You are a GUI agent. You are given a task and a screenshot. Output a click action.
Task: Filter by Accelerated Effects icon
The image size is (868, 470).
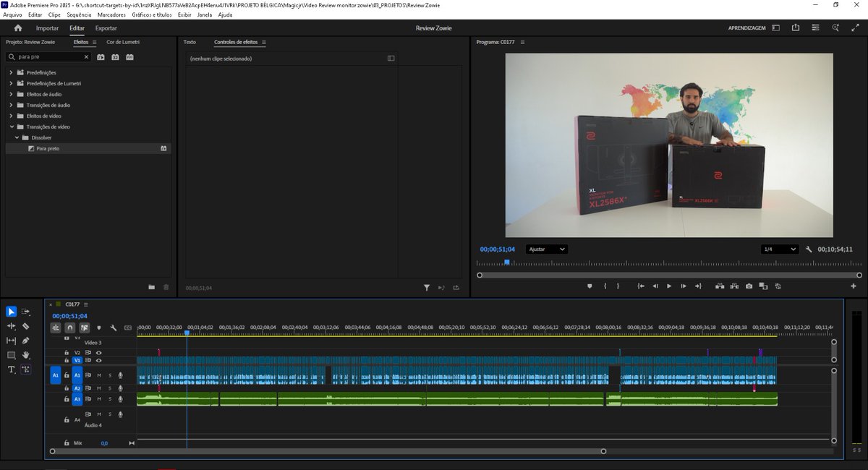(101, 56)
